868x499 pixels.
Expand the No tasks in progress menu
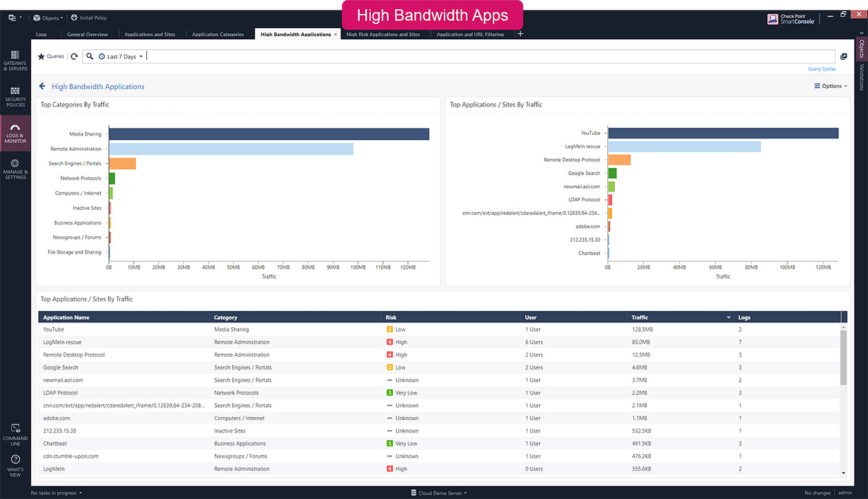point(56,493)
